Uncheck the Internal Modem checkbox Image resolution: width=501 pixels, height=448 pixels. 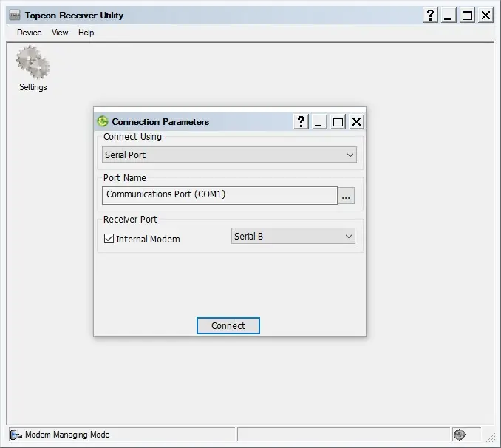pyautogui.click(x=109, y=239)
